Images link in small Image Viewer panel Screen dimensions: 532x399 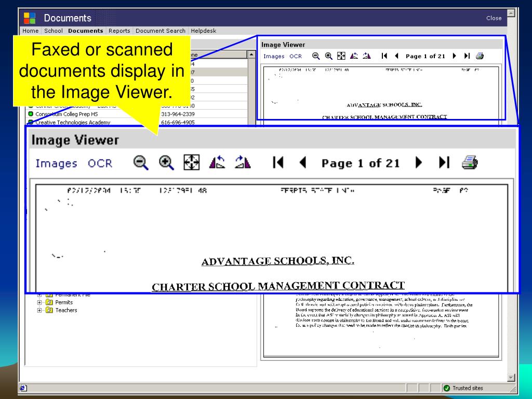coord(274,56)
